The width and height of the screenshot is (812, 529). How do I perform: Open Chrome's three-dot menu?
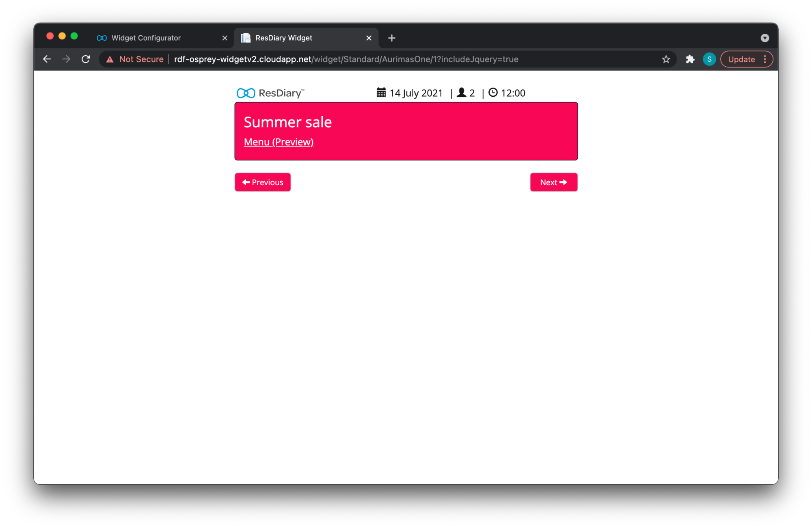click(x=765, y=59)
